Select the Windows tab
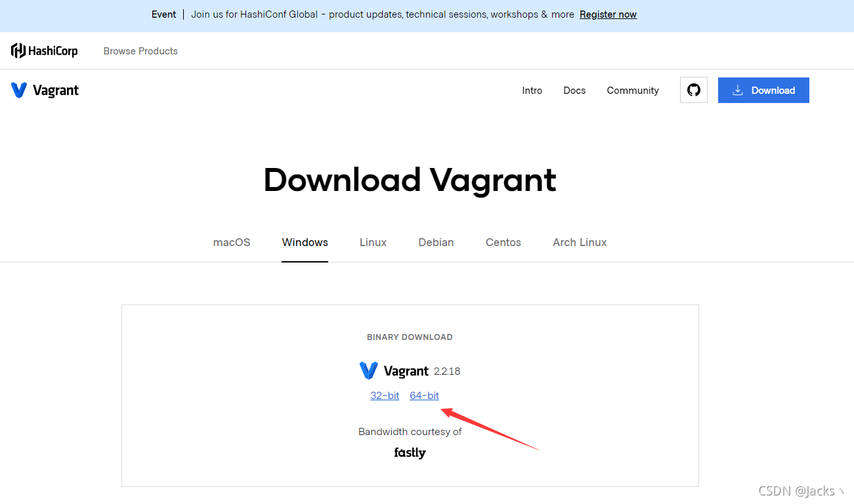The width and height of the screenshot is (854, 504). [305, 242]
